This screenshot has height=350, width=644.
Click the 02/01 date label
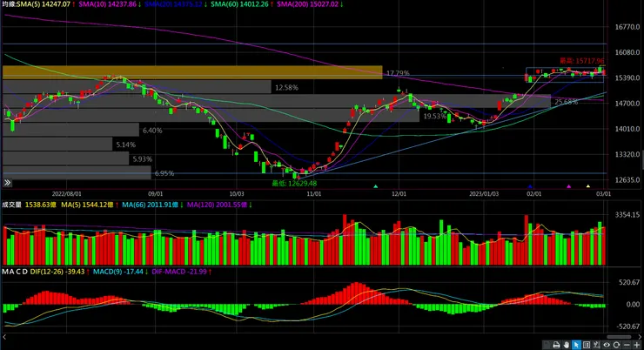[x=534, y=193]
